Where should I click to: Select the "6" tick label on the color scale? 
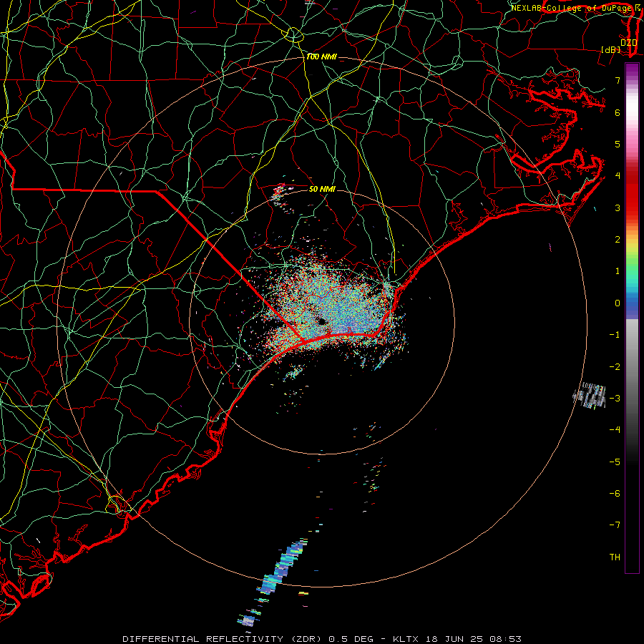click(618, 112)
